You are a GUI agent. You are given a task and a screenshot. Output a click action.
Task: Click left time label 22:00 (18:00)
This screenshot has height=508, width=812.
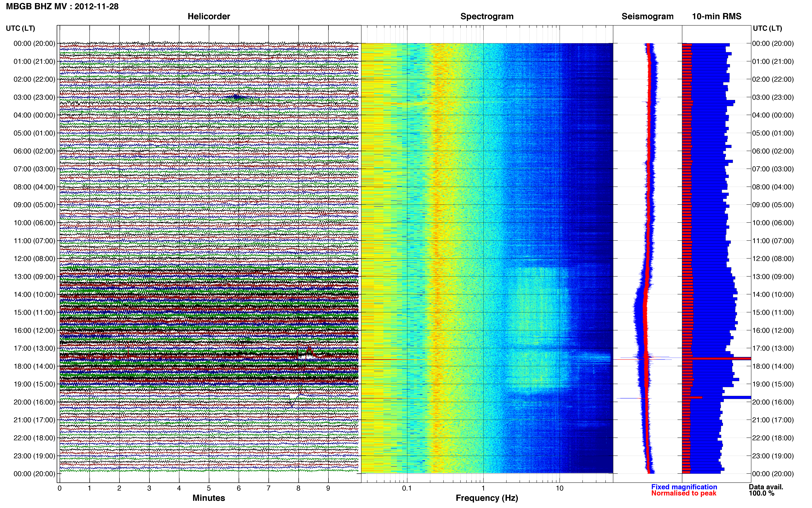(34, 438)
